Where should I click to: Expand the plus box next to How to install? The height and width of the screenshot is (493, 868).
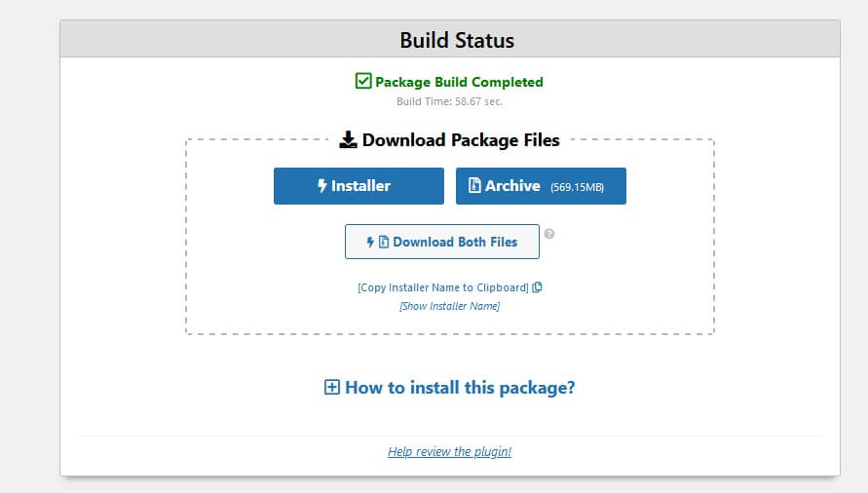332,387
